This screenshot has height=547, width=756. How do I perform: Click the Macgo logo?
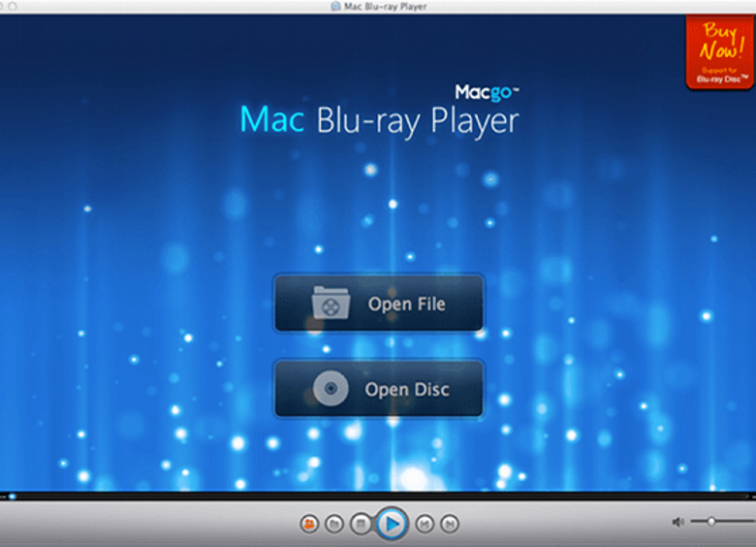tap(487, 92)
